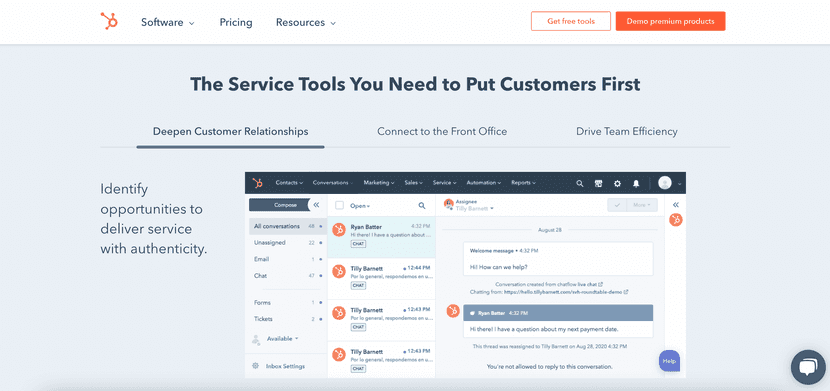Search conversations using the list magnifier icon

pyautogui.click(x=422, y=205)
